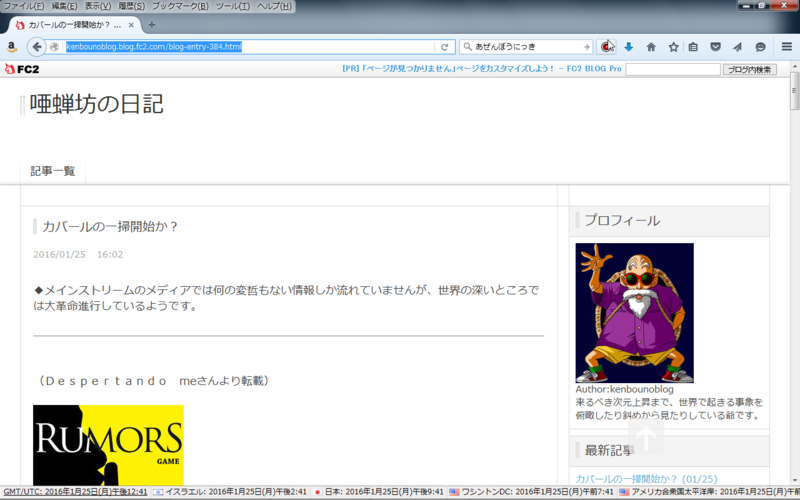Click the scroll-to-top arrow button

point(646,437)
